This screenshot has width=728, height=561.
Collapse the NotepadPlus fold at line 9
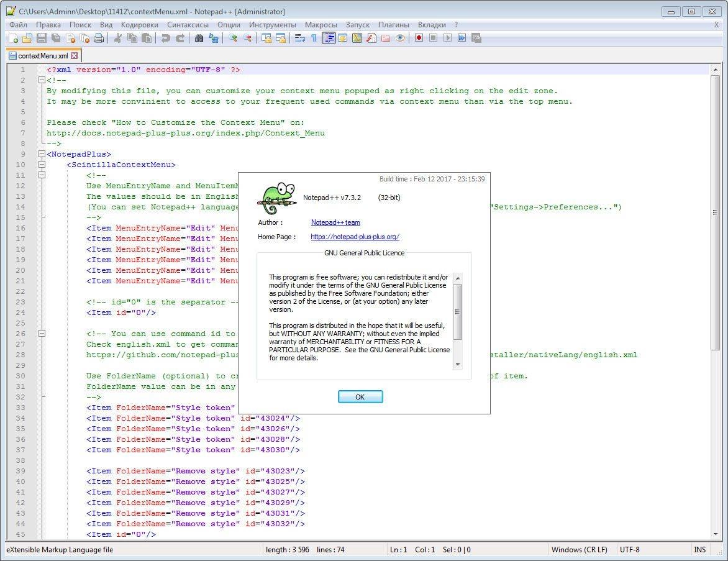tap(42, 153)
